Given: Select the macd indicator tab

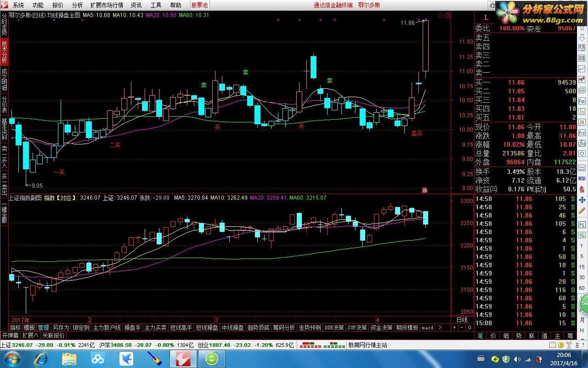Looking at the screenshot, I should pos(427,328).
